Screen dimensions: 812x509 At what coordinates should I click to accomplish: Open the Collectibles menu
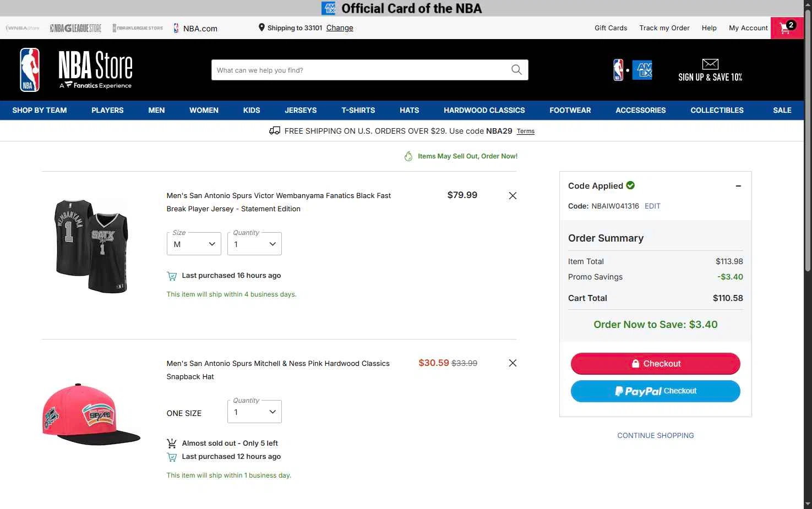tap(717, 110)
